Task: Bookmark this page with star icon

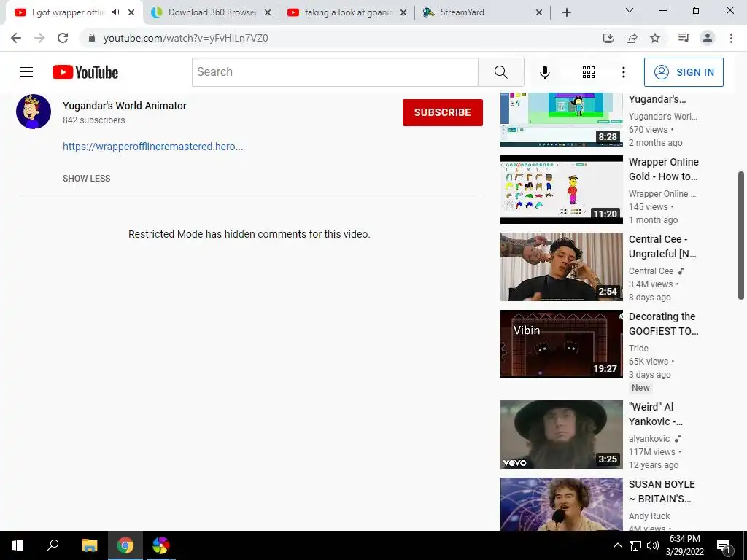Action: tap(655, 38)
